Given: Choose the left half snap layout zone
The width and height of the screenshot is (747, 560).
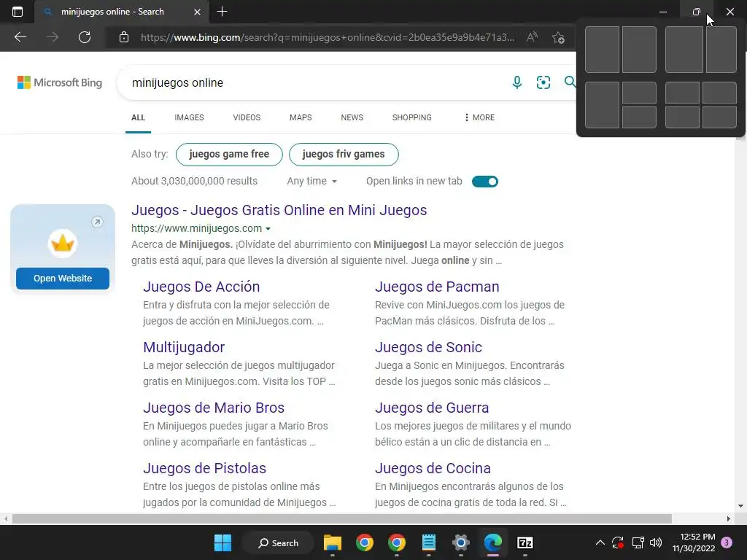Looking at the screenshot, I should [602, 50].
